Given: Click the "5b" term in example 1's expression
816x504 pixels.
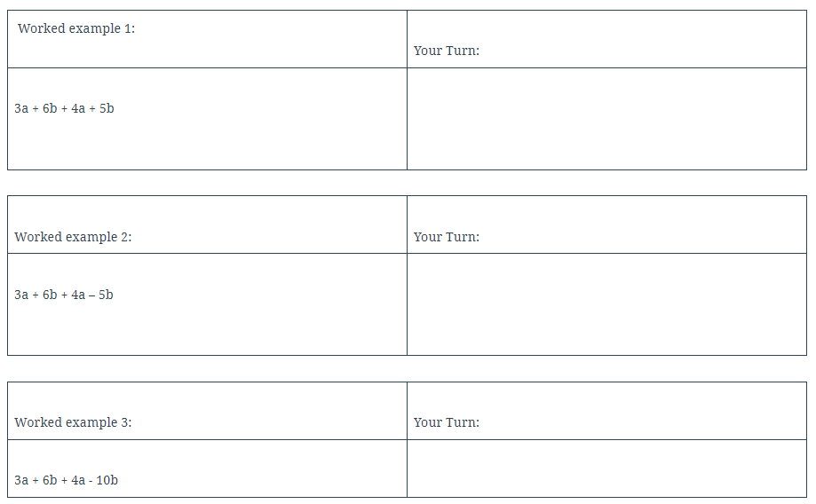Looking at the screenshot, I should pyautogui.click(x=107, y=109).
